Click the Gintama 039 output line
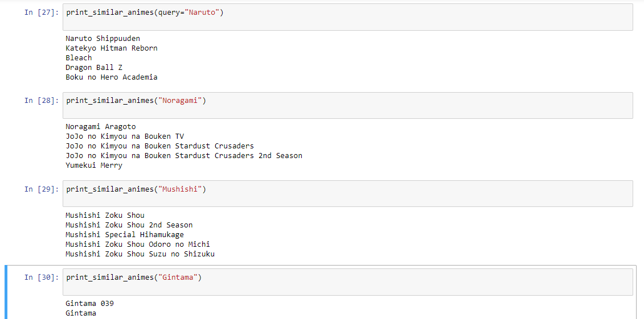 tap(89, 304)
